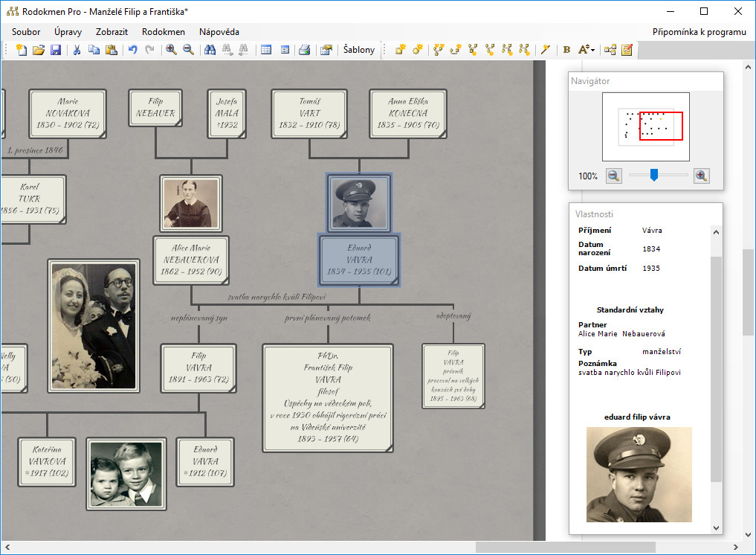Screen dimensions: 756x555
Task: Click the Vlastnosti panel soldier portrait
Action: pos(639,475)
